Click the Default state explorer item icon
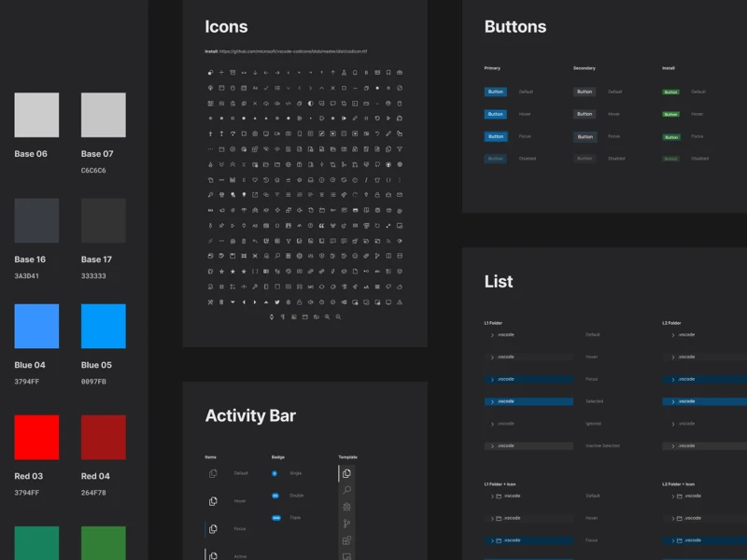This screenshot has width=747, height=560. click(213, 473)
